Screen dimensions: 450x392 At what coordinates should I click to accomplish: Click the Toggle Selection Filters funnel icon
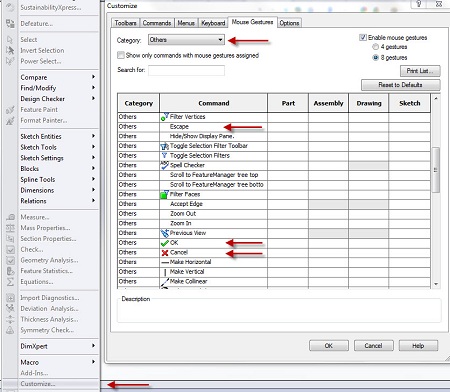(x=164, y=156)
